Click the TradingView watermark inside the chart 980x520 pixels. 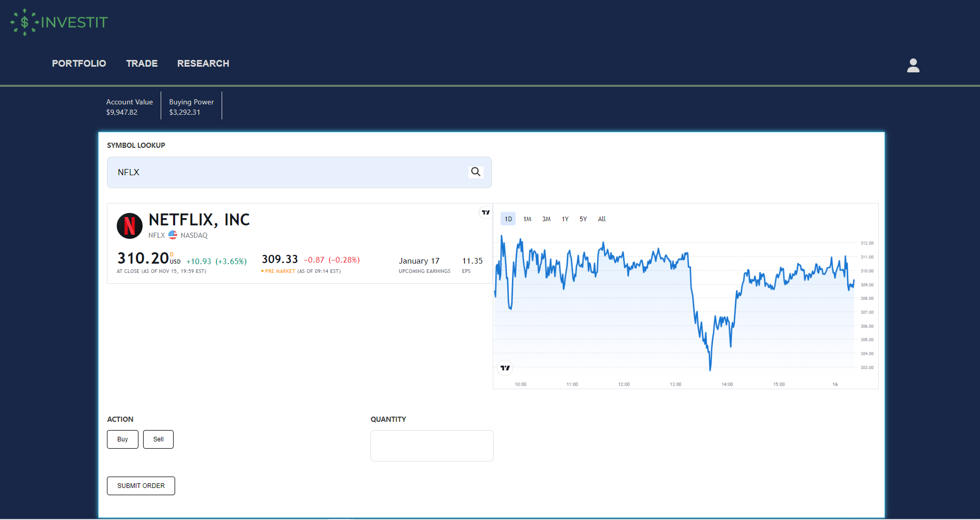tap(505, 367)
